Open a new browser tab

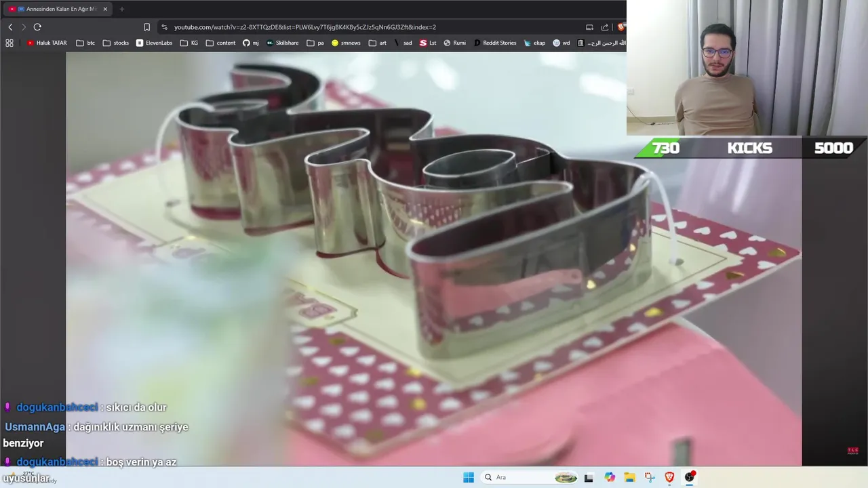coord(122,9)
